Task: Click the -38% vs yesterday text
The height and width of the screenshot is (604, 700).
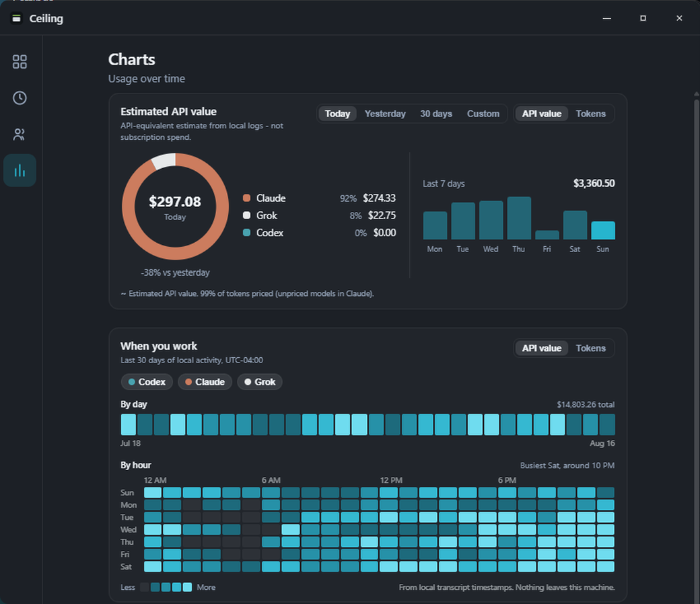Action: pos(175,272)
